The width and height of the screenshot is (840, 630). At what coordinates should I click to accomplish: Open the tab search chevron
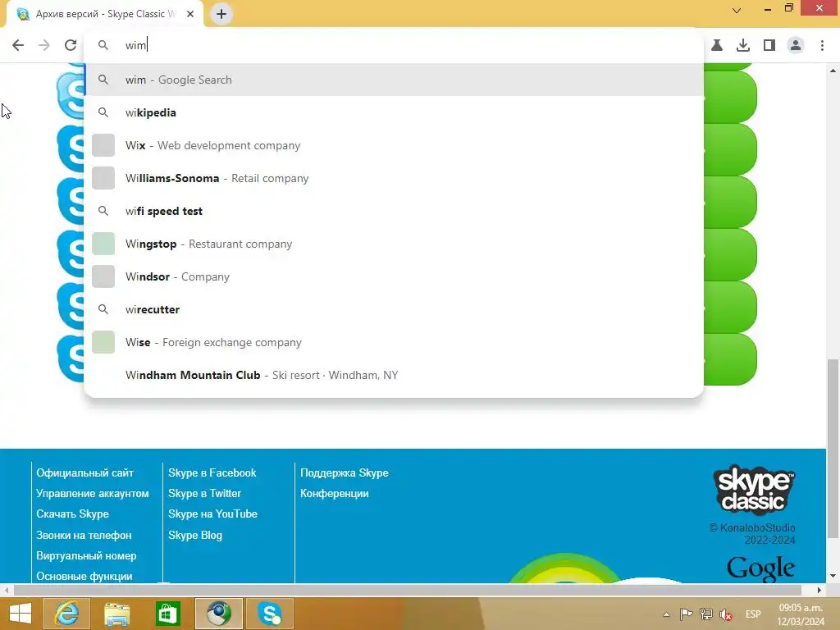coord(737,10)
